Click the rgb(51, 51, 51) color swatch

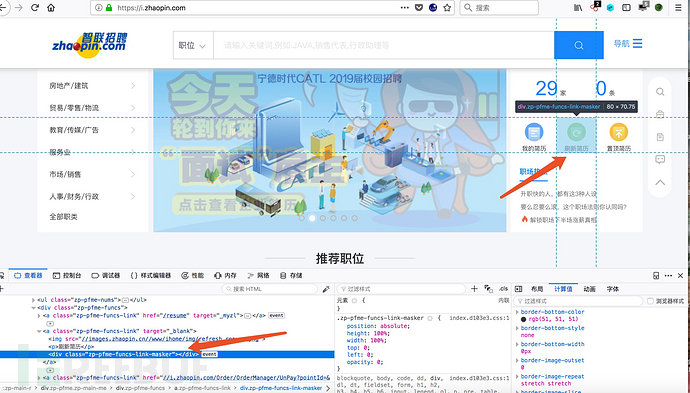click(x=524, y=319)
